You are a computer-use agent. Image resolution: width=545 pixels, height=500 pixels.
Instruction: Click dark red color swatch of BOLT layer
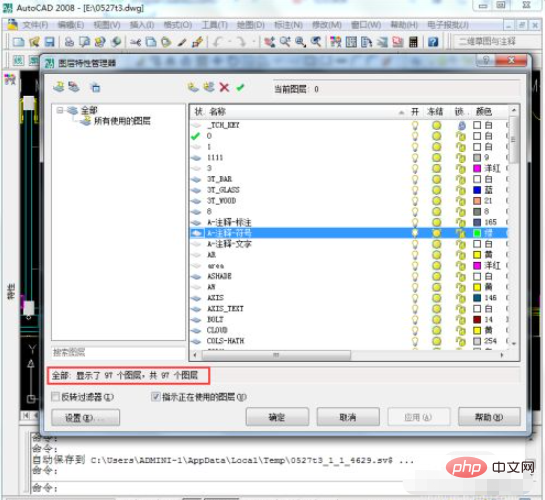pos(477,319)
